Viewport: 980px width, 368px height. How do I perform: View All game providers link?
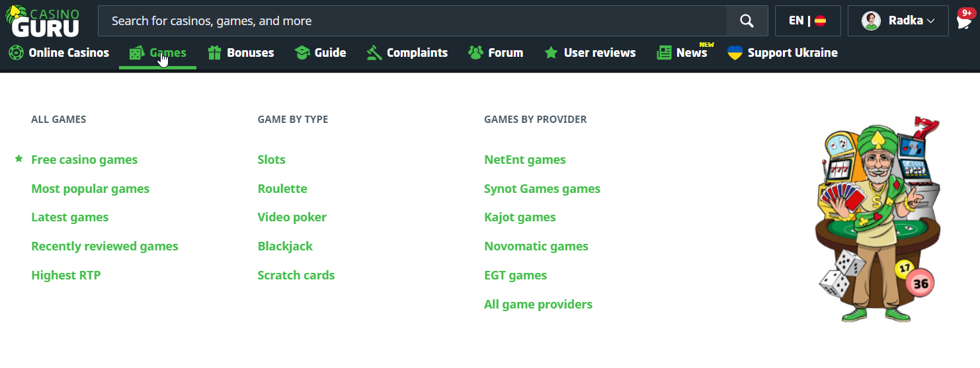[x=538, y=305]
